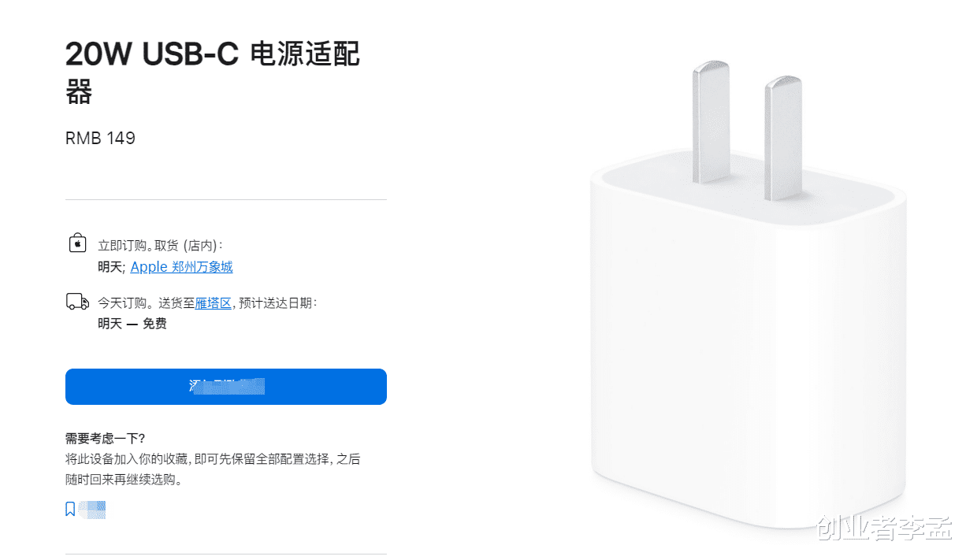966x560 pixels.
Task: Click the RMB 149 price text
Action: click(100, 139)
